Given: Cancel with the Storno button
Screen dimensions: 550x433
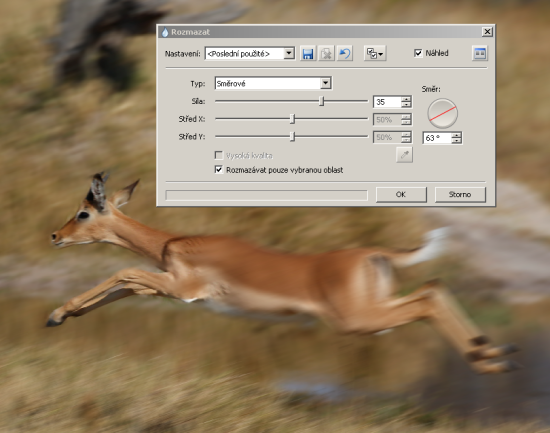Looking at the screenshot, I should pos(460,194).
